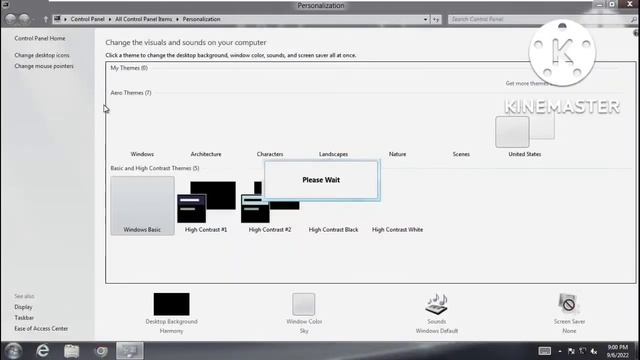The width and height of the screenshot is (640, 360).
Task: Refresh the address bar location
Action: 436,19
